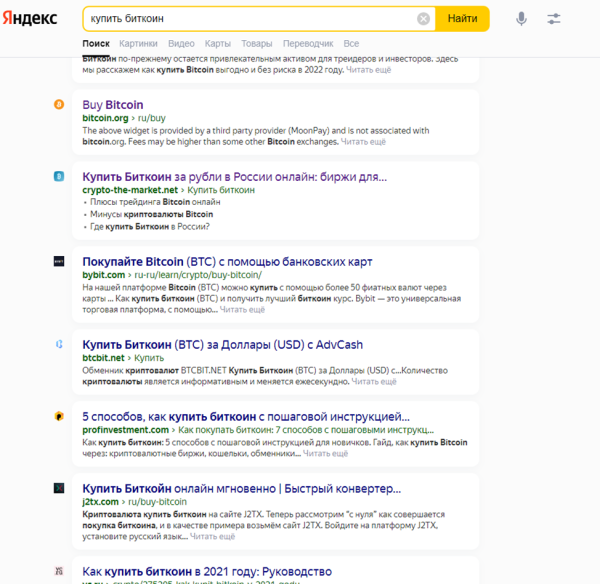
Task: Switch to the Видео tab
Action: click(x=181, y=44)
